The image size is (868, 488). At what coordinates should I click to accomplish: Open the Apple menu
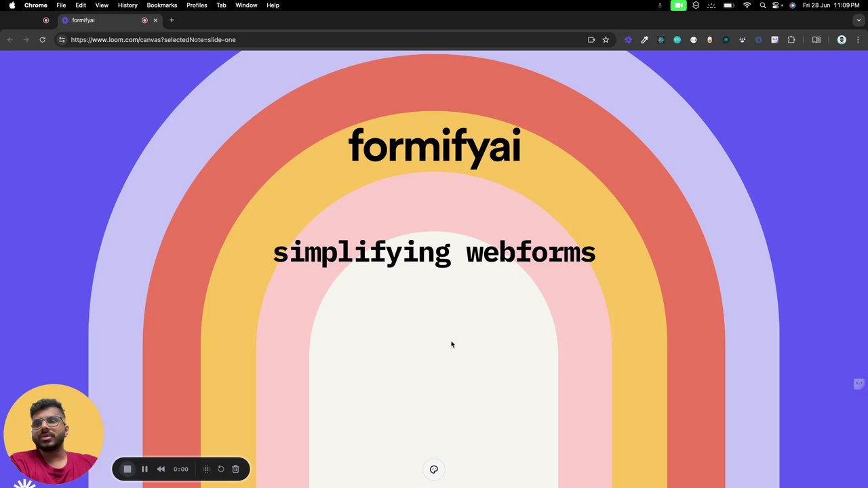(12, 5)
